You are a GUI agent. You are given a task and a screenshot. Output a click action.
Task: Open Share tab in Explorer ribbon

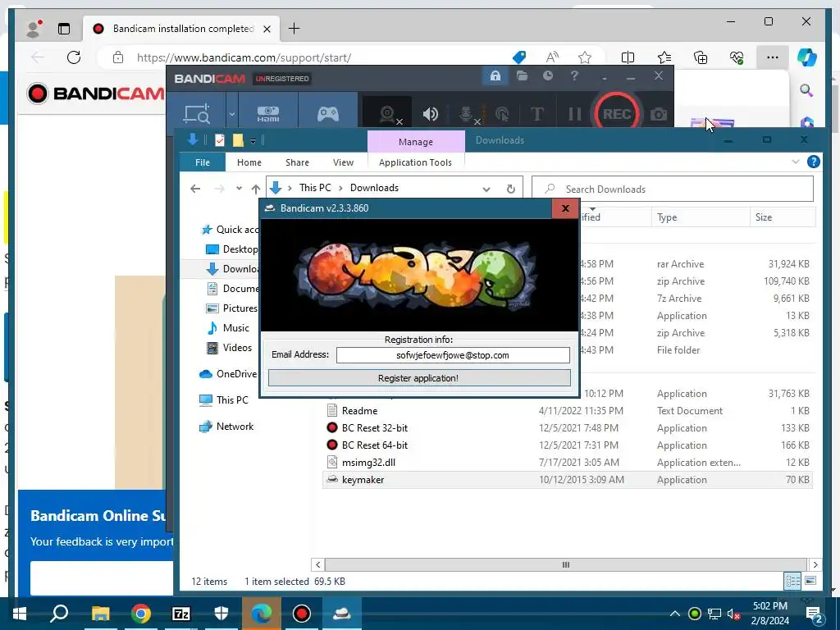297,162
